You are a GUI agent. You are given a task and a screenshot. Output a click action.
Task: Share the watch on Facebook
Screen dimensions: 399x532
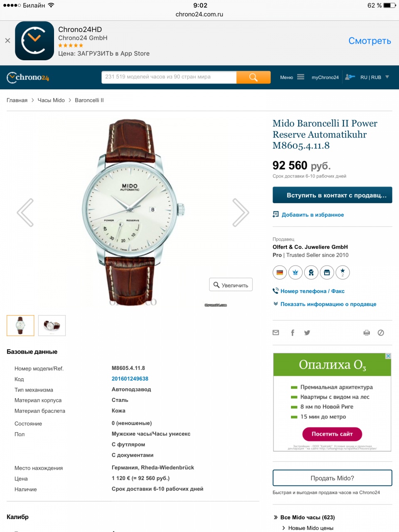click(293, 332)
